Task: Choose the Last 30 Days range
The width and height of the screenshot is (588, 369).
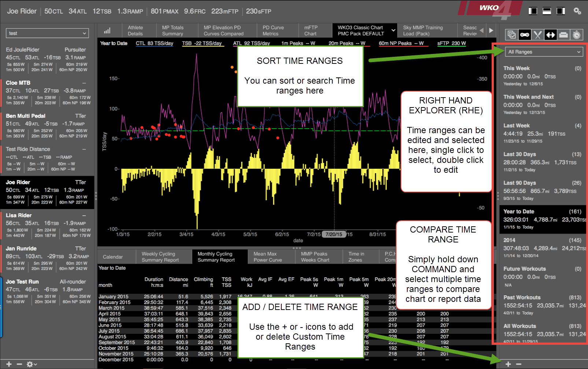Action: click(x=543, y=162)
